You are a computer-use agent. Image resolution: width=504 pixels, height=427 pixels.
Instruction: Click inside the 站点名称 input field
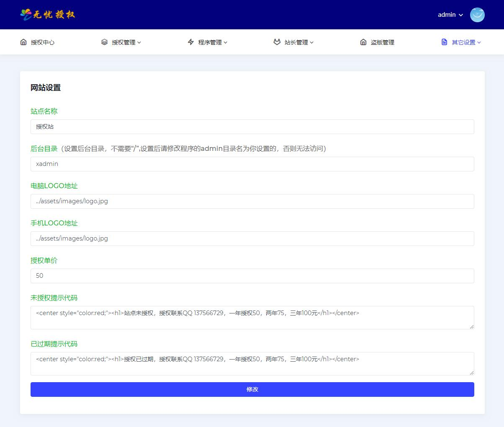(252, 127)
